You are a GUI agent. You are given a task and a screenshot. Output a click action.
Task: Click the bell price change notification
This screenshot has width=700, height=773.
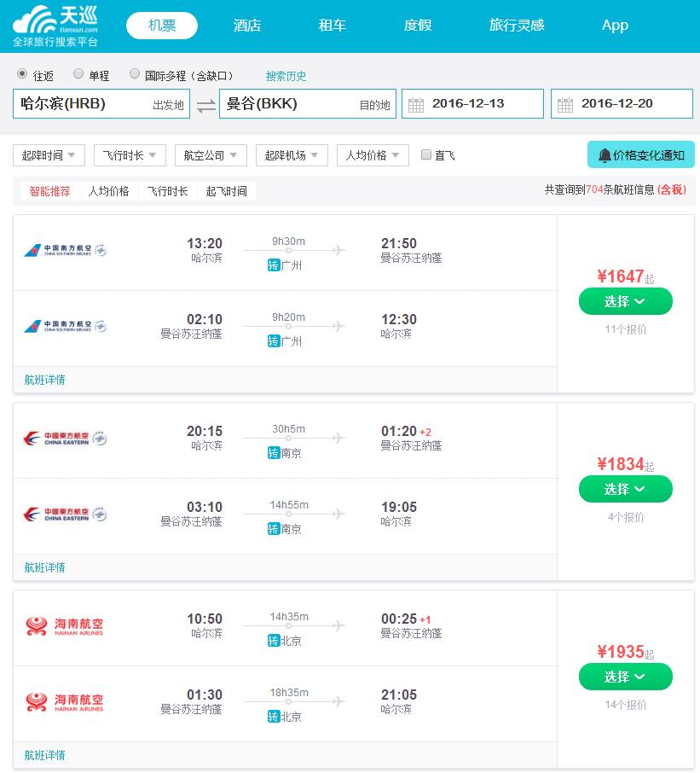coord(641,154)
